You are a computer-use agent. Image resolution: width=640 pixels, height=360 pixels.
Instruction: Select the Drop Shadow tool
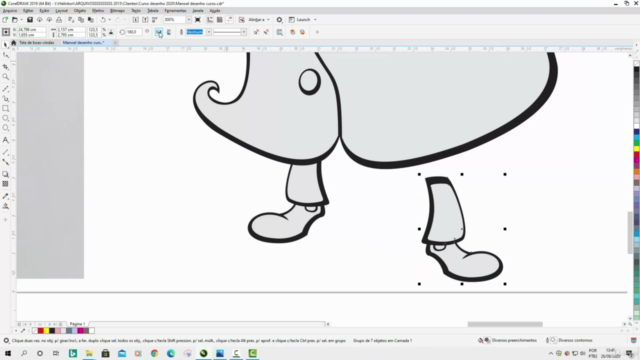pyautogui.click(x=5, y=174)
